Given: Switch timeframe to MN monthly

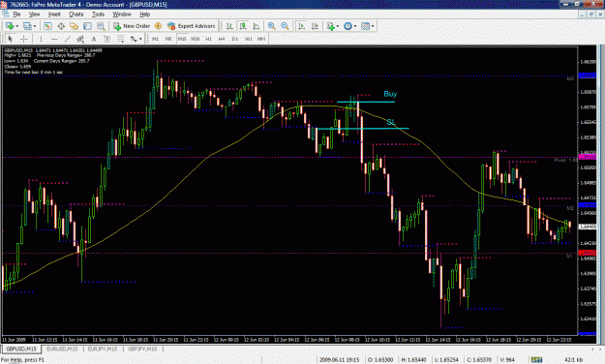Looking at the screenshot, I should (x=261, y=39).
